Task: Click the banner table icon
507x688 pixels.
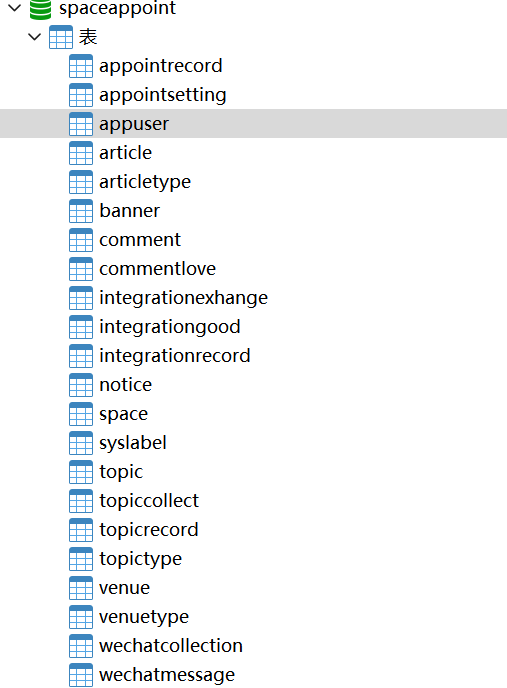Action: coord(81,211)
